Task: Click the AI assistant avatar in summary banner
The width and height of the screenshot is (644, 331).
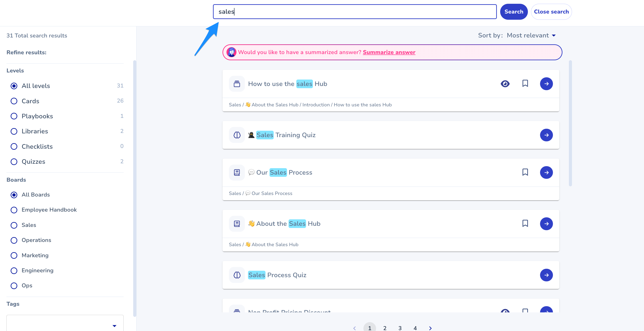Action: coord(232,52)
